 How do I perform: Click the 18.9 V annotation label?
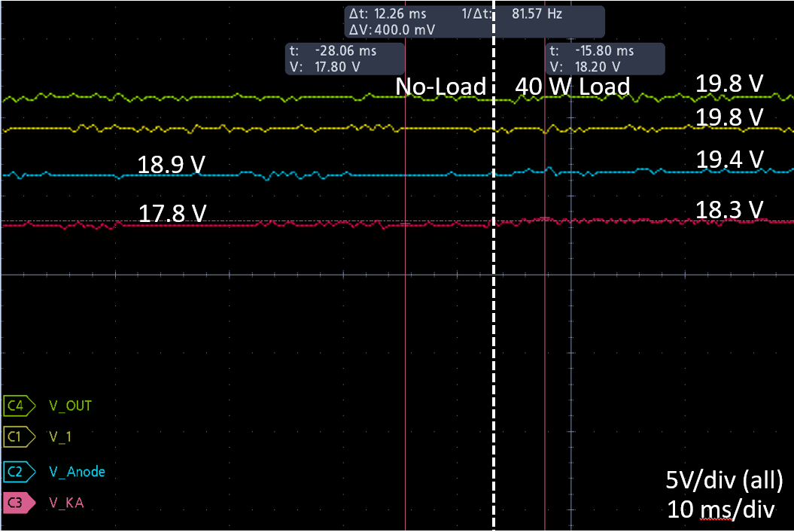(x=171, y=166)
